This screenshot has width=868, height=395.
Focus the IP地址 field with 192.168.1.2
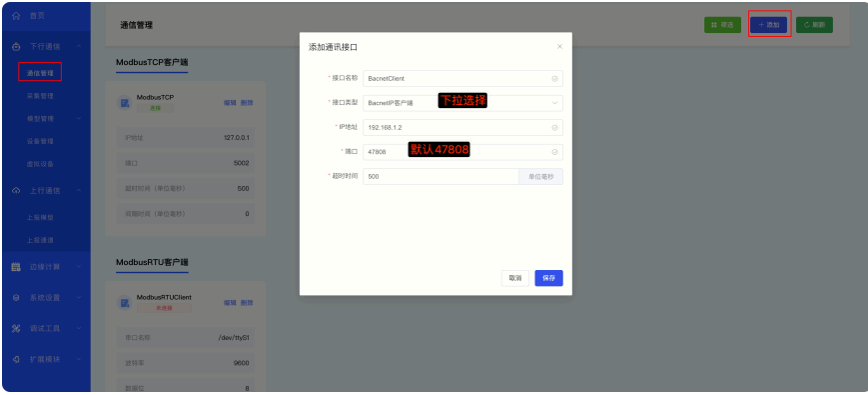[x=462, y=127]
